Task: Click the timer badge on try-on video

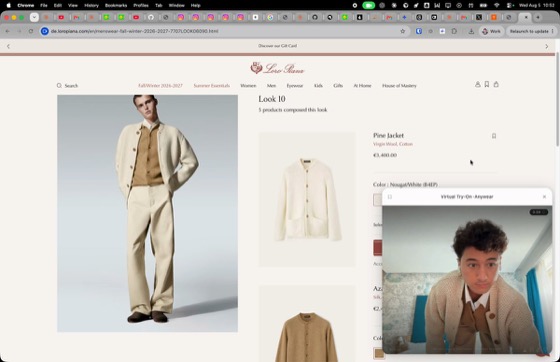Action: (539, 212)
